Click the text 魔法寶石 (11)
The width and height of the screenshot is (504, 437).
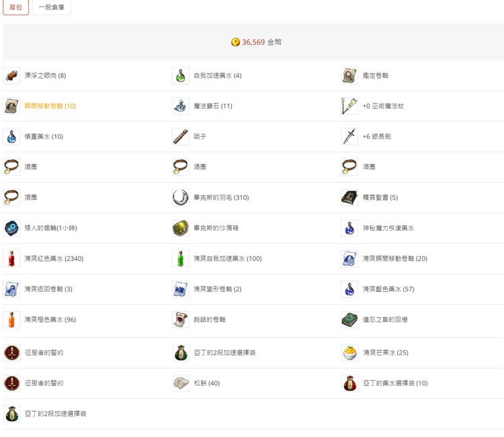(x=213, y=106)
